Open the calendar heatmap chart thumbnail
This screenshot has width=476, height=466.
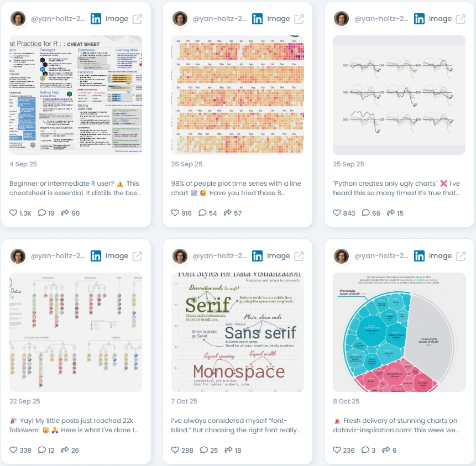pos(238,95)
